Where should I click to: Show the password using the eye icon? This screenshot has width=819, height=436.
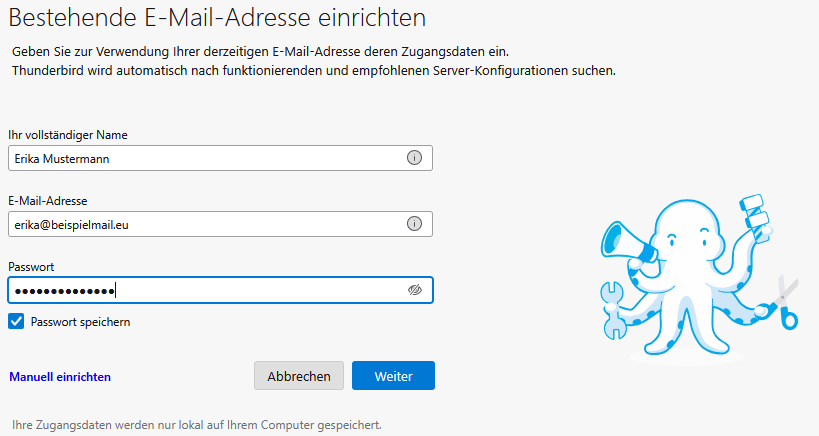click(415, 290)
